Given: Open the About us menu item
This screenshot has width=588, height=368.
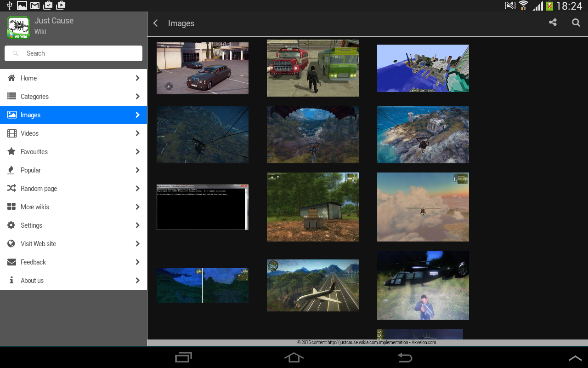Looking at the screenshot, I should pyautogui.click(x=73, y=281).
